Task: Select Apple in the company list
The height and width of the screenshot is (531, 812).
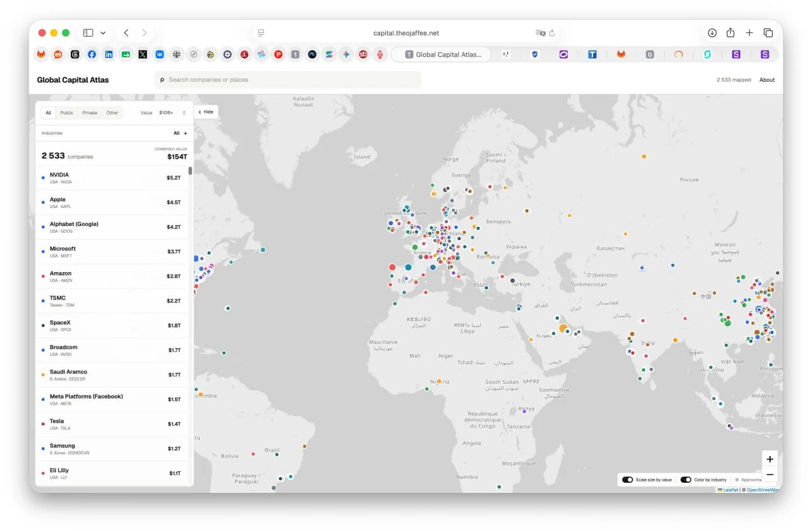Action: [113, 202]
